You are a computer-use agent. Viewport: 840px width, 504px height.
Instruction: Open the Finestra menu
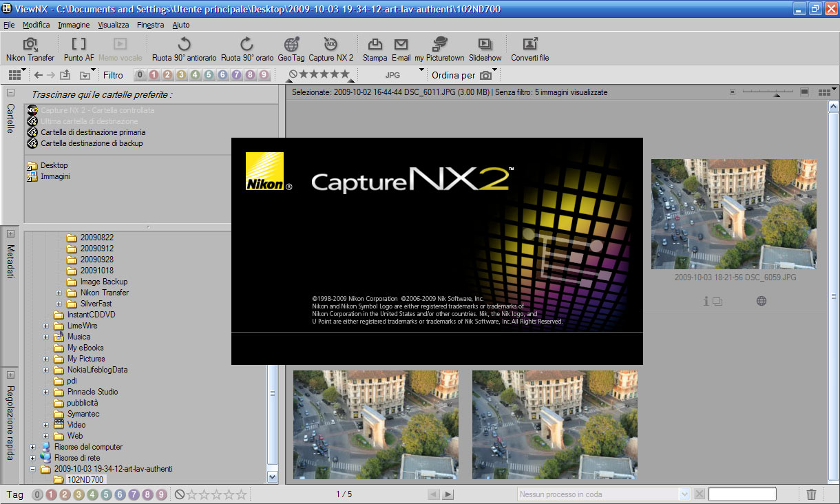pos(151,25)
